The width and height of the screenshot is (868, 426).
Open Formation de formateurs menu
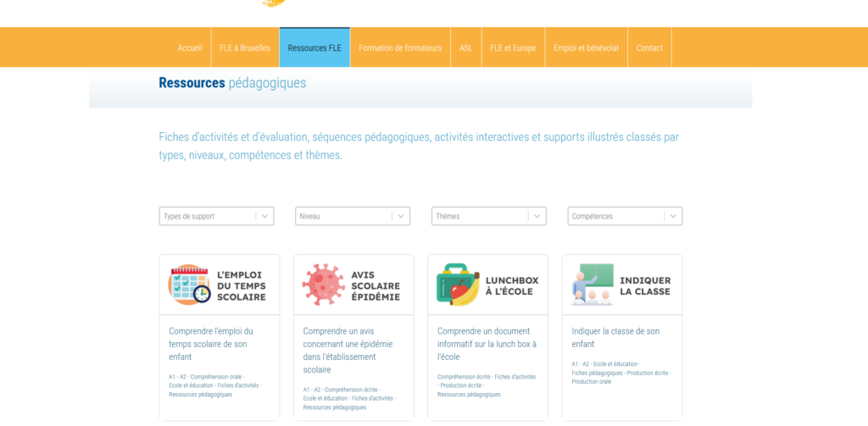400,48
